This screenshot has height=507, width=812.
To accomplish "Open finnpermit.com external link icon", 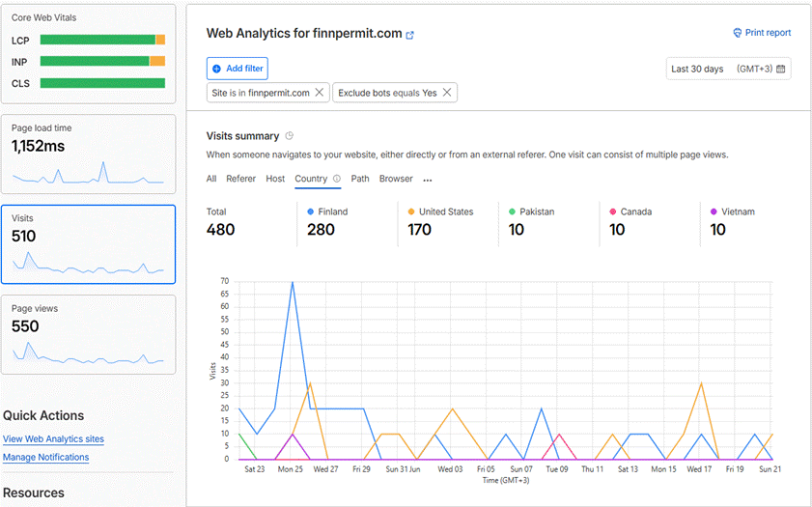I will click(409, 35).
